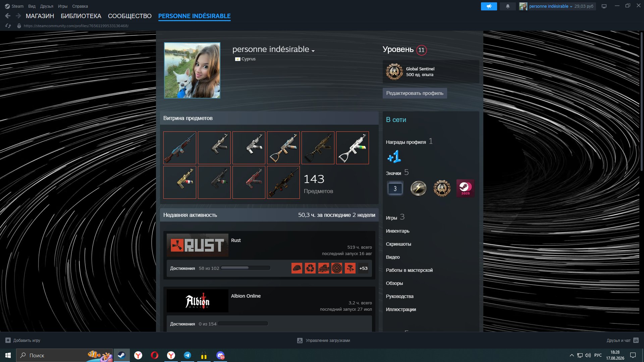Screen dimensions: 644x362
Task: Open the Скриншоты link
Action: point(398,244)
